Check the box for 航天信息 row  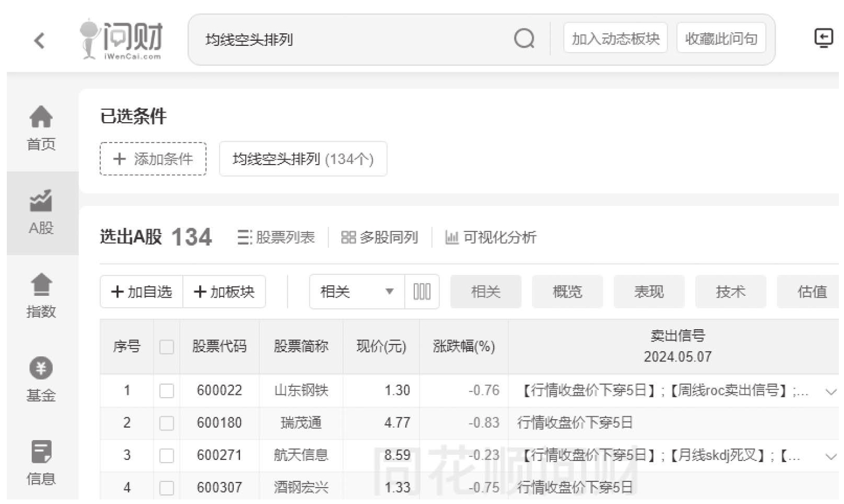(166, 455)
